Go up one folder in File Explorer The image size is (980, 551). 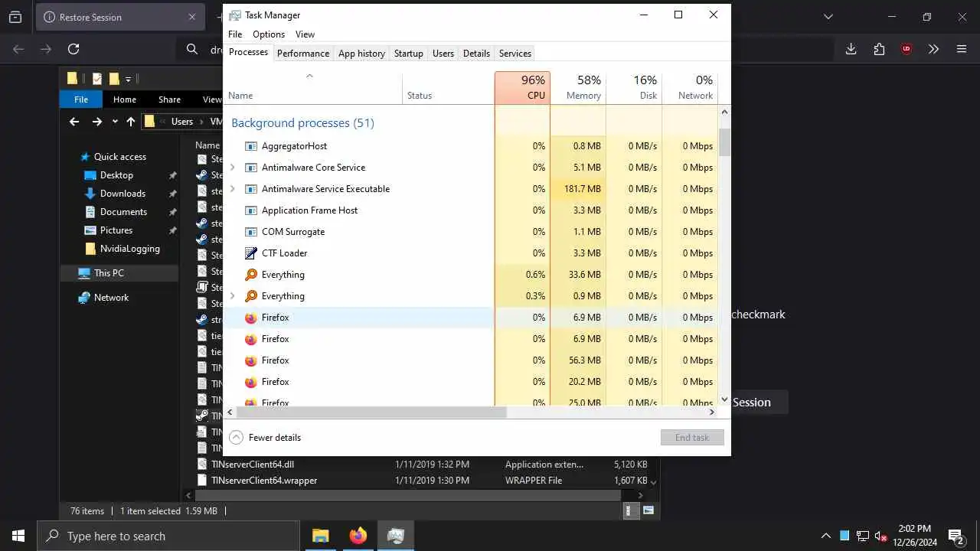(x=131, y=122)
